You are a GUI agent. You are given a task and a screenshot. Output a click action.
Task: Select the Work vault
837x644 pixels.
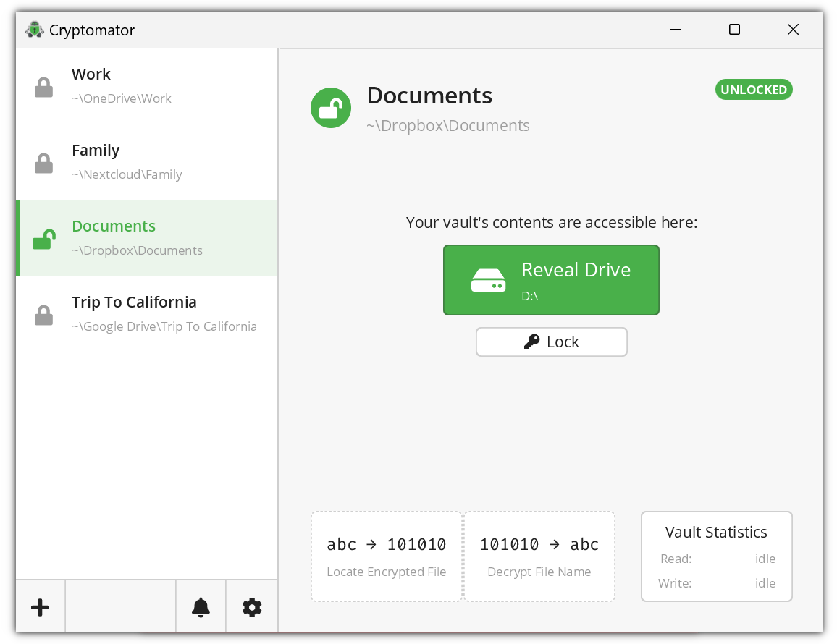147,86
